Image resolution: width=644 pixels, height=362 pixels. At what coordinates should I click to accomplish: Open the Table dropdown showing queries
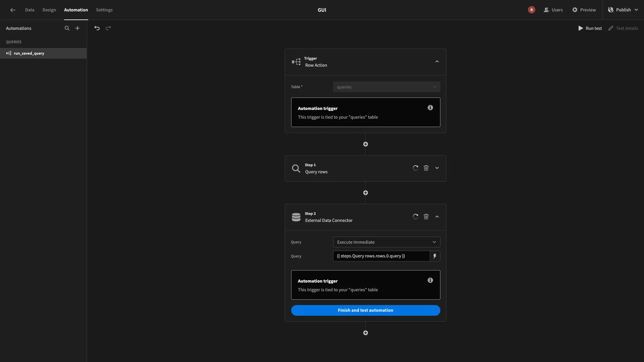point(386,87)
